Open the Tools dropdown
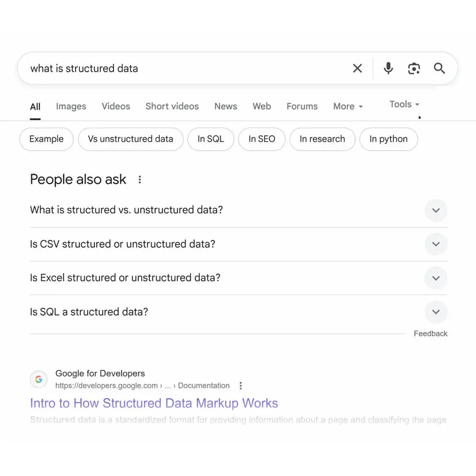476x476 pixels. [x=403, y=104]
